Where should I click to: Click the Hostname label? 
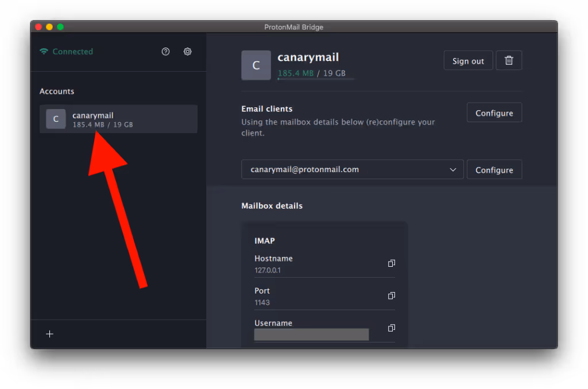tap(273, 259)
